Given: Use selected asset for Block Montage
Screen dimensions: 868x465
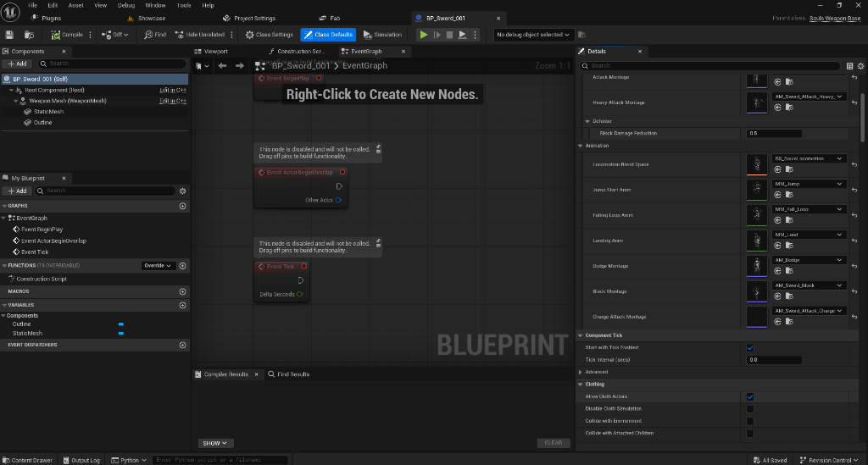Looking at the screenshot, I should [x=777, y=296].
